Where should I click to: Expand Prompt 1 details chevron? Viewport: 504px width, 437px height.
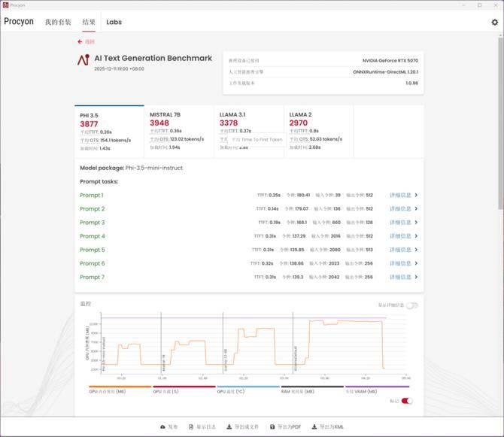point(416,196)
